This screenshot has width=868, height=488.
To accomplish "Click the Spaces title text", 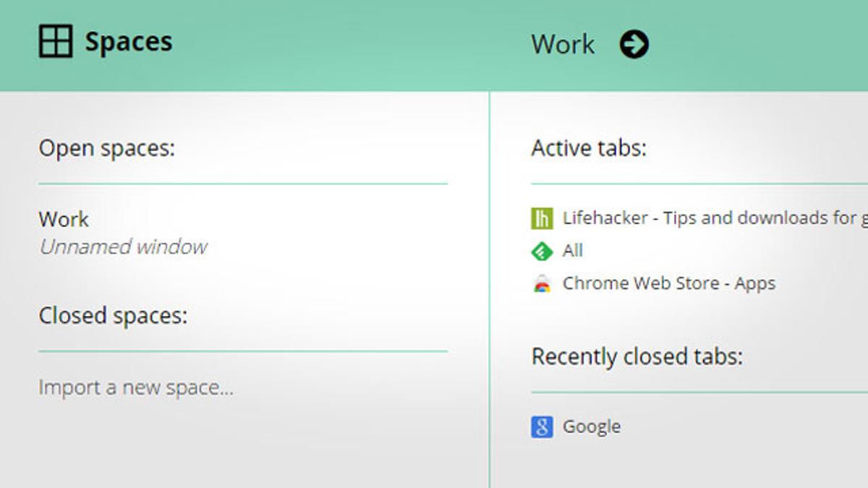I will pos(129,42).
